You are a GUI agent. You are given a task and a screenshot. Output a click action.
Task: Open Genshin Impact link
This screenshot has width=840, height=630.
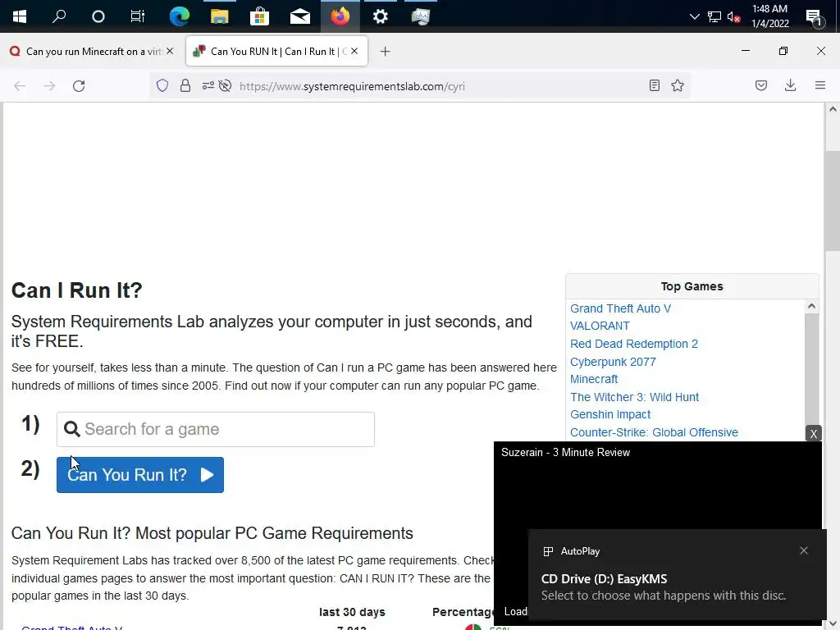pyautogui.click(x=610, y=414)
